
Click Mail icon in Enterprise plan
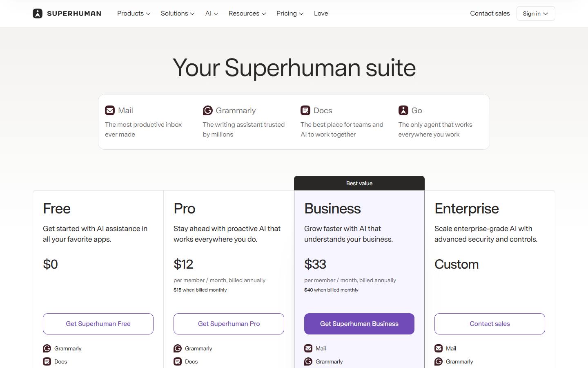[439, 348]
